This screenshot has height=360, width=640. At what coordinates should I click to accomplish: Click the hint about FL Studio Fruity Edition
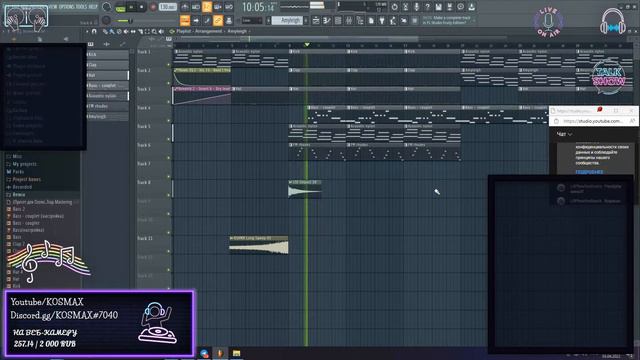point(448,20)
